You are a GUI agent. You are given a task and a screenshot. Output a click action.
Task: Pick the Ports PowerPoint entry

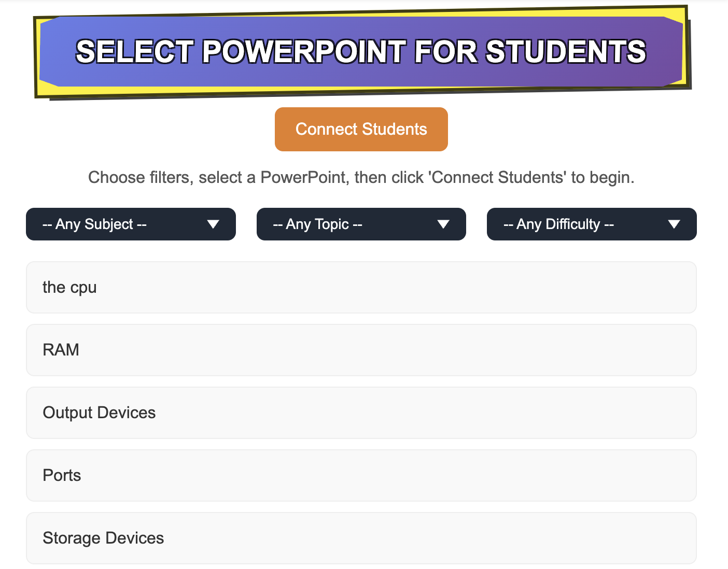(361, 475)
